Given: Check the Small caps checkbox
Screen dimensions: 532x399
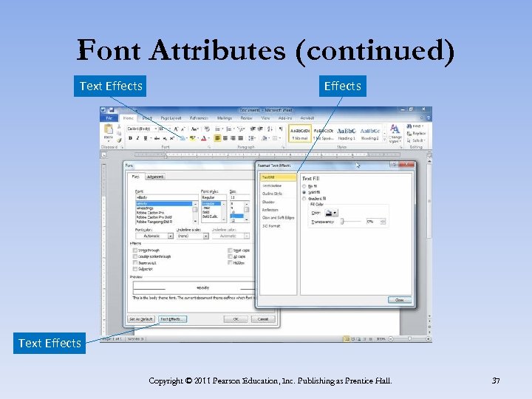Looking at the screenshot, I should [230, 250].
